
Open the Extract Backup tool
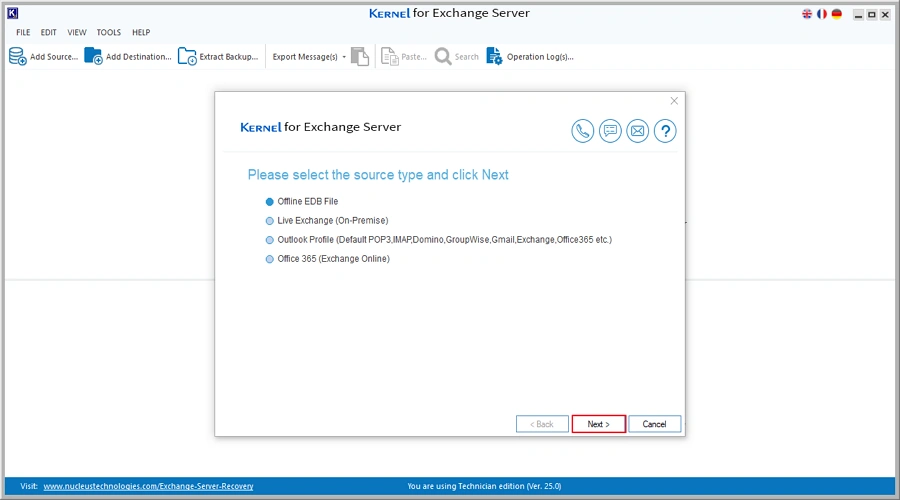coord(187,57)
